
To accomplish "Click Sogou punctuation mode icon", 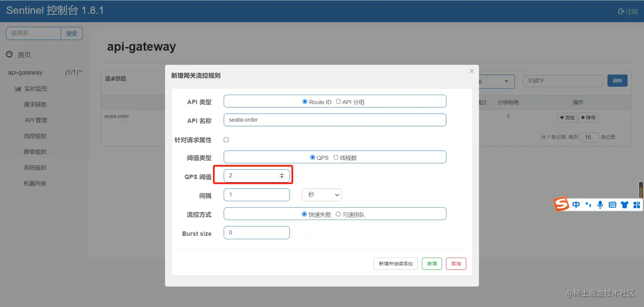I will (588, 205).
